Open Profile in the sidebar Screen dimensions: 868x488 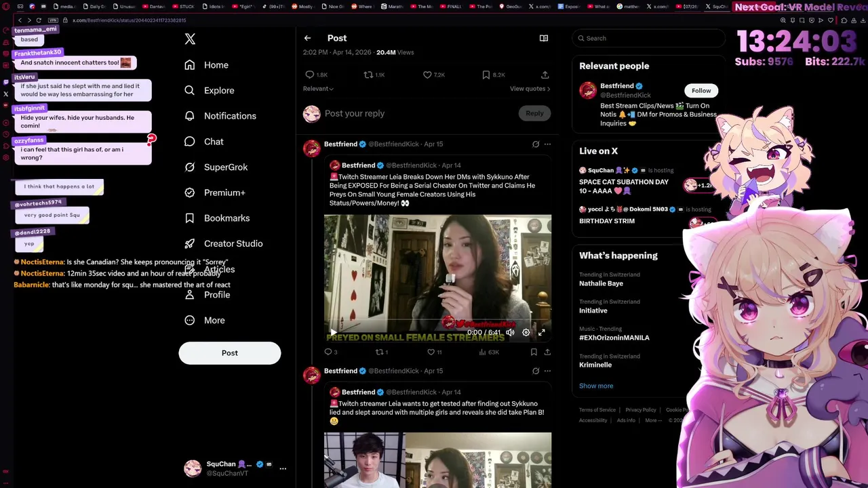[208, 295]
